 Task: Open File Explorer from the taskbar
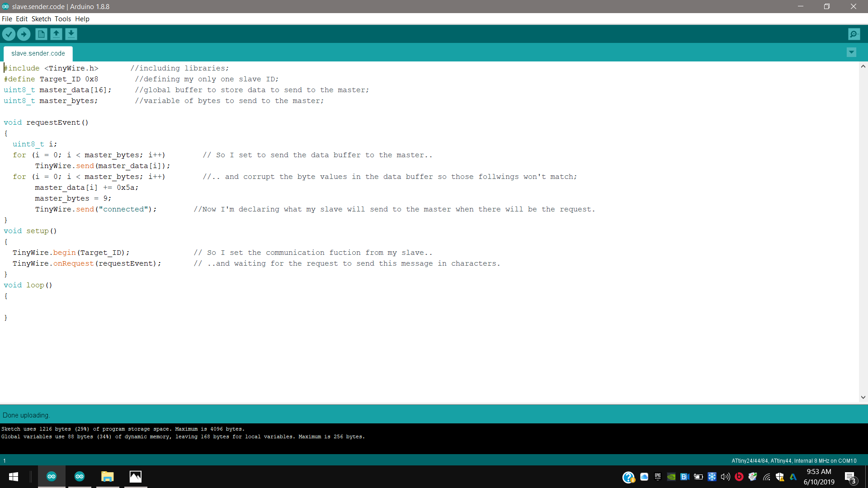pos(107,477)
